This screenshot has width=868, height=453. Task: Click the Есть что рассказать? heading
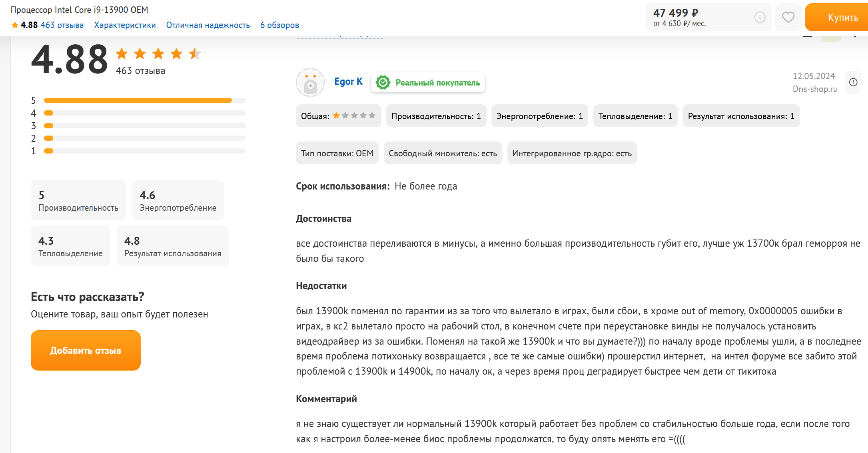click(87, 297)
